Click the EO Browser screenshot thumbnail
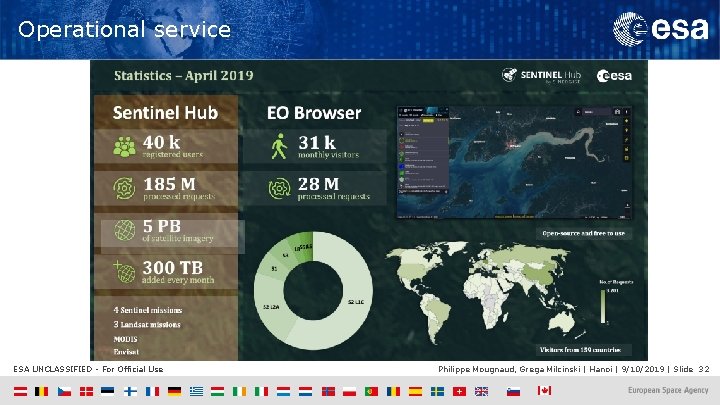 tap(514, 163)
